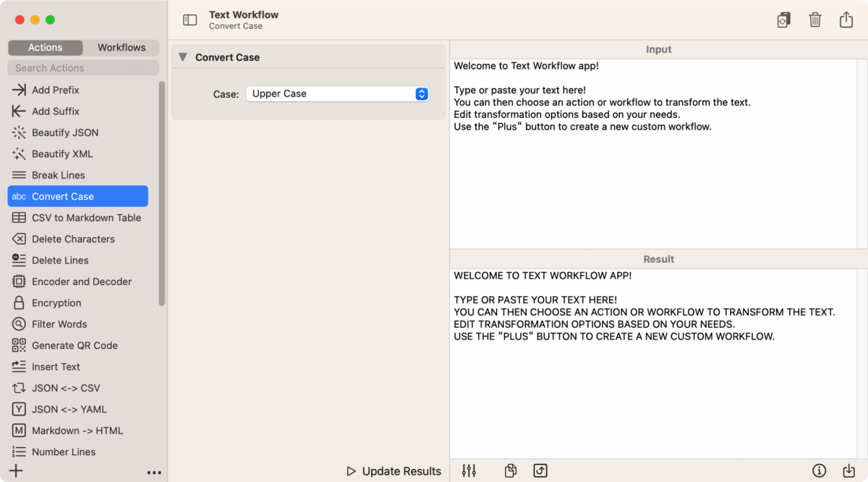This screenshot has height=482, width=868.
Task: Select the Generate QR Code action
Action: 78,345
